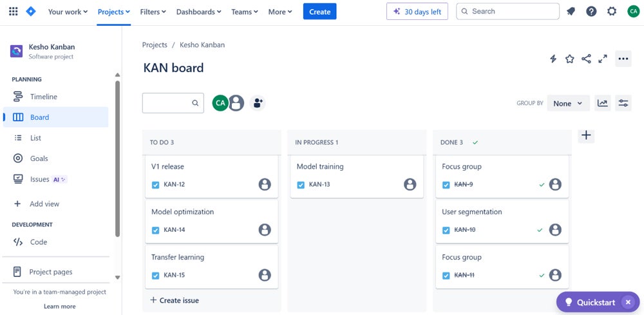
Task: Open board insights chart icon
Action: tap(603, 103)
